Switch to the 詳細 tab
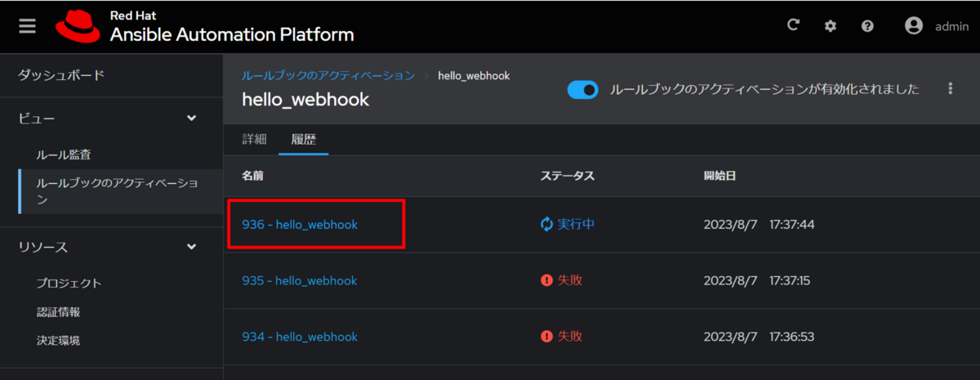Screen dimensions: 980x380 click(x=254, y=139)
